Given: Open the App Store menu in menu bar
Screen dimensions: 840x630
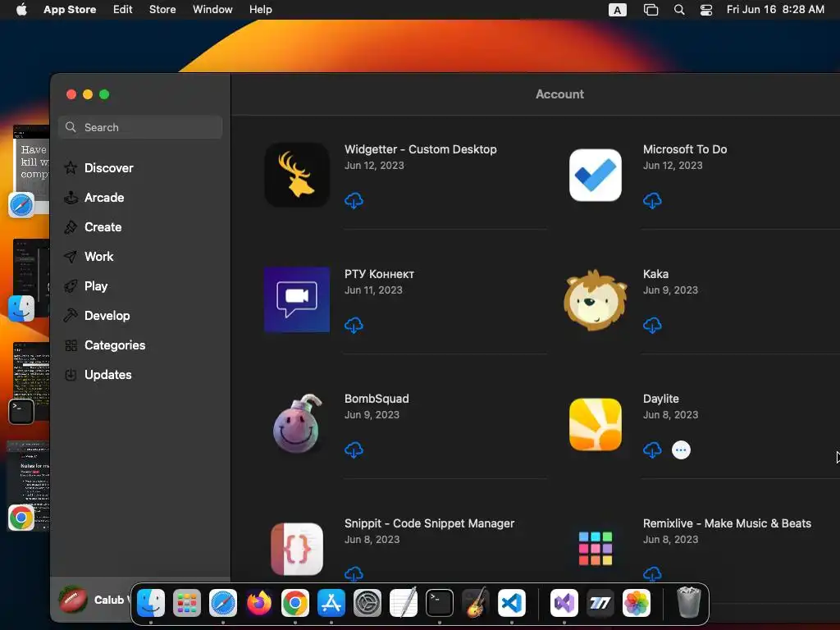Looking at the screenshot, I should click(x=70, y=9).
